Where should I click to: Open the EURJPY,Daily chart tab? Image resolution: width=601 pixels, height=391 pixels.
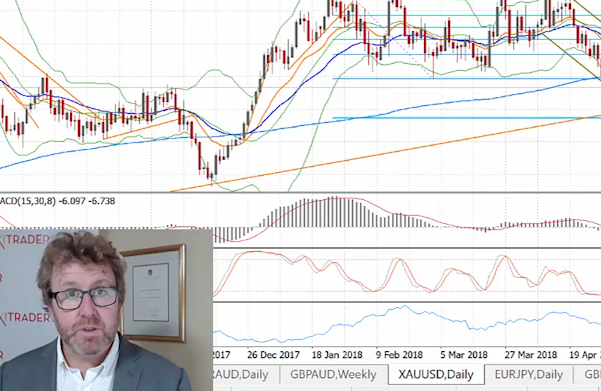[529, 374]
